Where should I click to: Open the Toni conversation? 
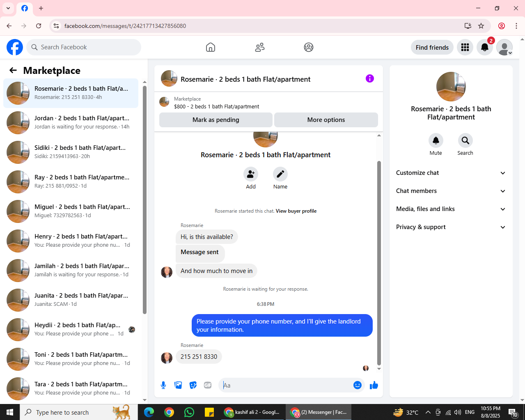[71, 359]
